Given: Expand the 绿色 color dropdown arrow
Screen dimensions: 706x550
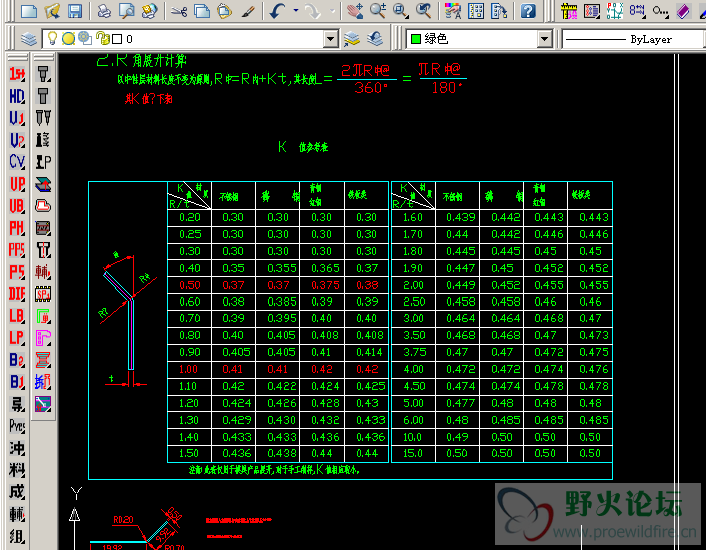Looking at the screenshot, I should (545, 39).
